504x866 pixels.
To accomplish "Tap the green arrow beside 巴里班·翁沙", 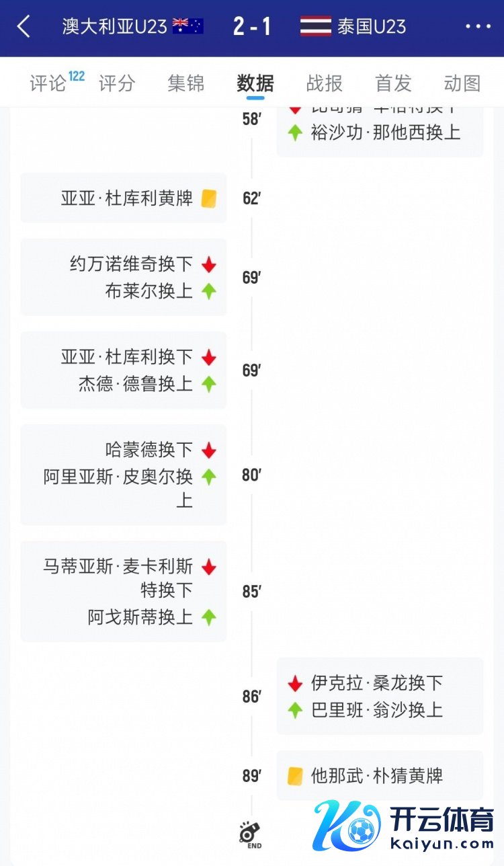I will click(295, 710).
